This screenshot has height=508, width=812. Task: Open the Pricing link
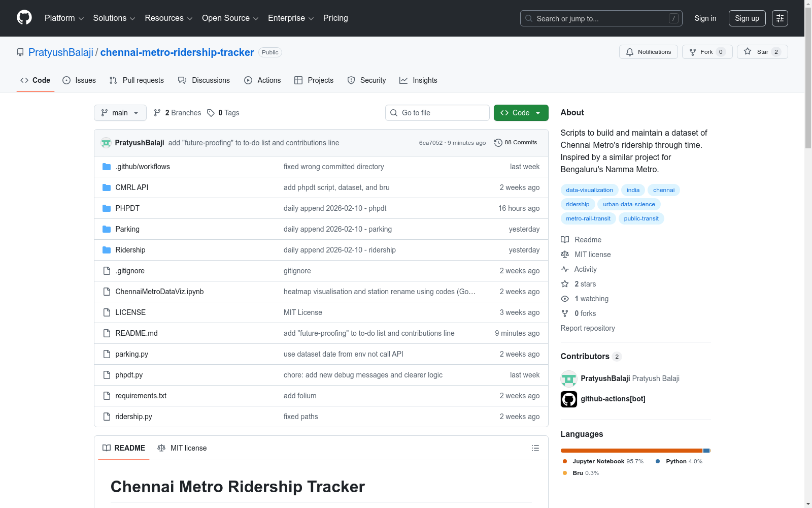click(335, 18)
